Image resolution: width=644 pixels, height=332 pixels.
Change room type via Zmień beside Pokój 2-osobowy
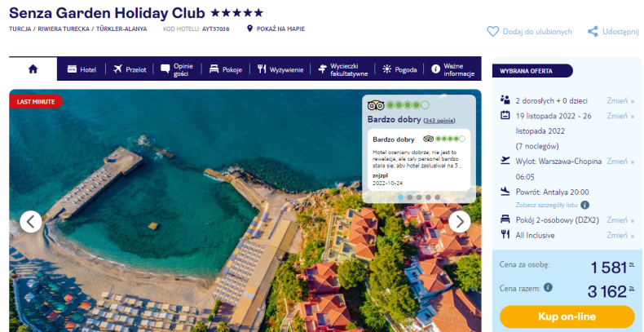pyautogui.click(x=620, y=220)
